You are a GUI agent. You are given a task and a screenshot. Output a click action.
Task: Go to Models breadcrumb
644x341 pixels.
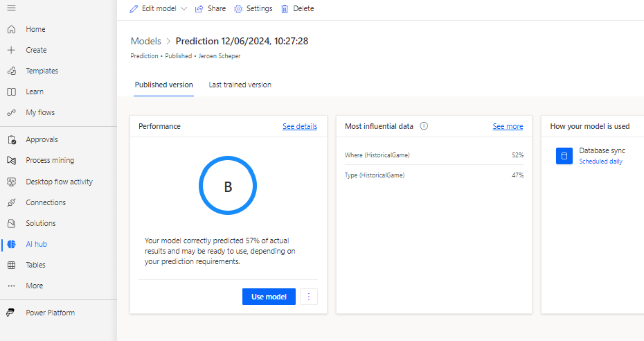coord(146,41)
